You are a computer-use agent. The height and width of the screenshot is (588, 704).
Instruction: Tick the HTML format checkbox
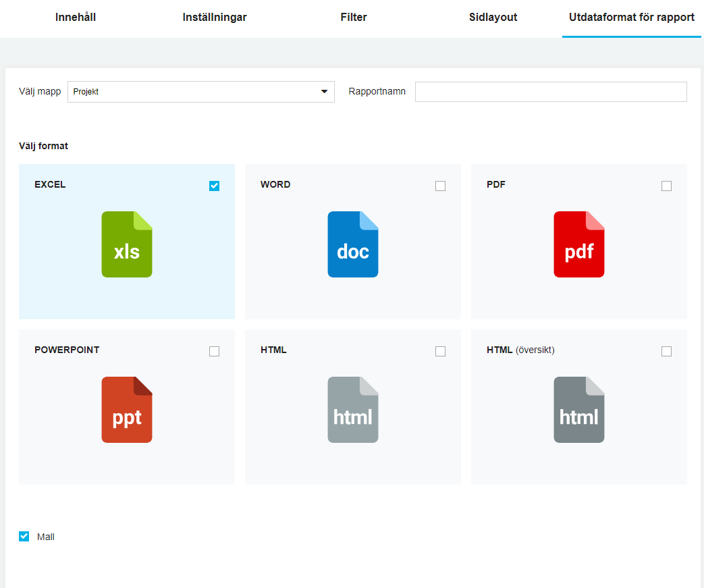point(441,351)
